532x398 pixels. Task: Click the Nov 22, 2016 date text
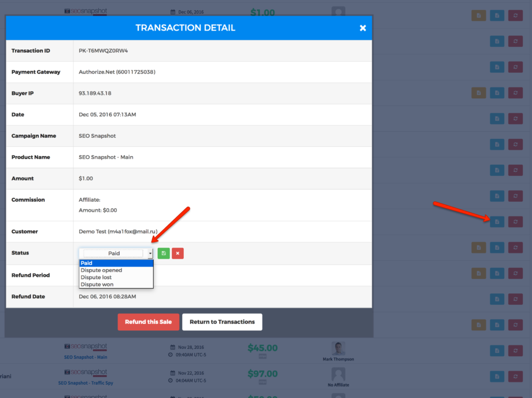click(x=191, y=373)
